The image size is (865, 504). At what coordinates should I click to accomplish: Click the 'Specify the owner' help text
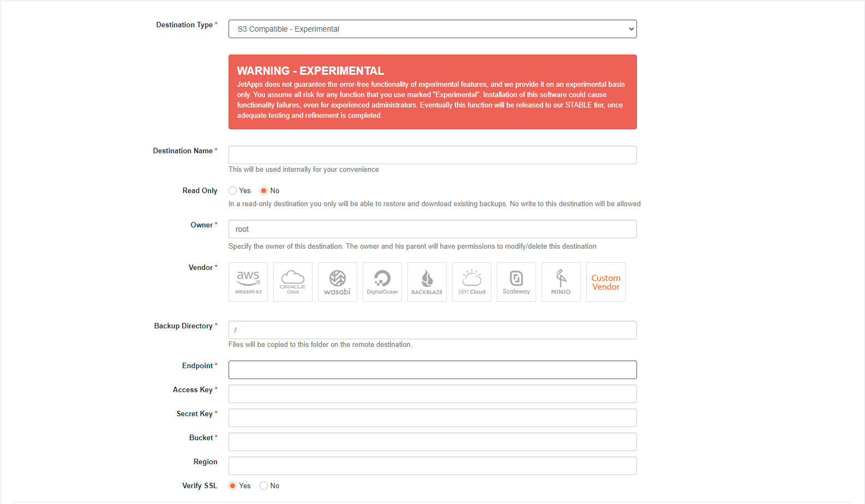(x=412, y=247)
